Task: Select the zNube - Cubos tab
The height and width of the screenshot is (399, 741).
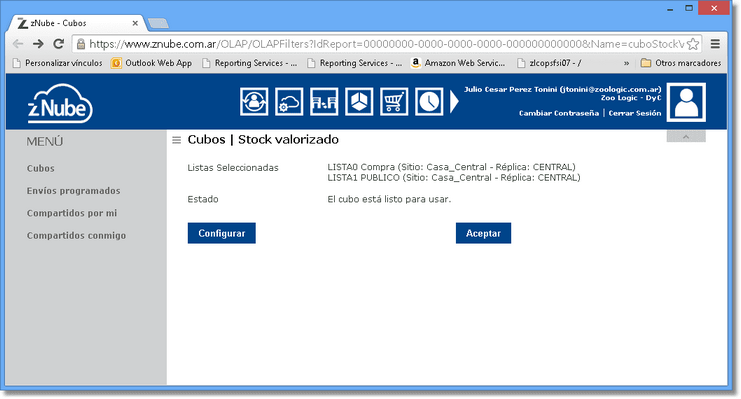Action: pos(76,23)
